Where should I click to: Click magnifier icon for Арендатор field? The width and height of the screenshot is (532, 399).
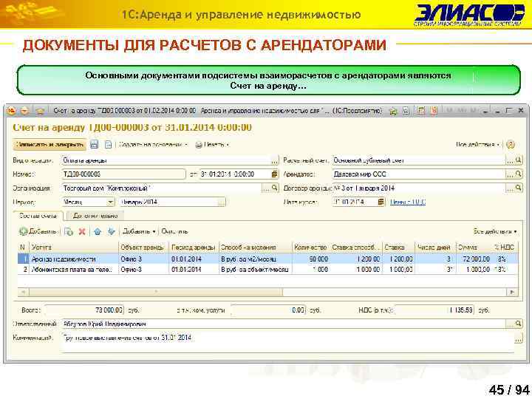pyautogui.click(x=519, y=174)
